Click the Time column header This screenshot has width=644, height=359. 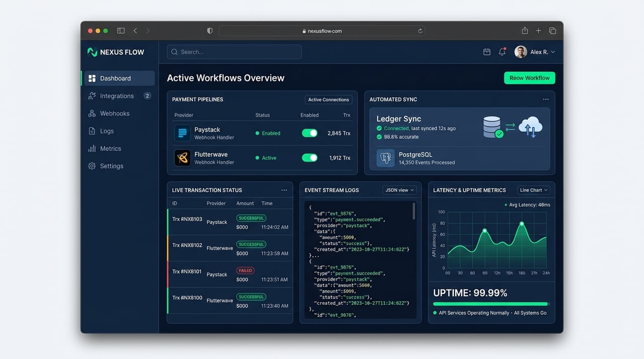pyautogui.click(x=267, y=203)
